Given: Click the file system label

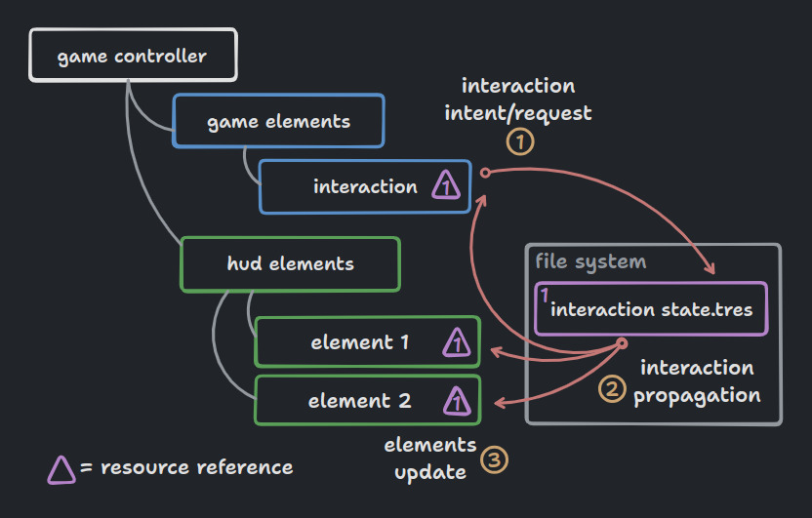Looking at the screenshot, I should click(590, 261).
